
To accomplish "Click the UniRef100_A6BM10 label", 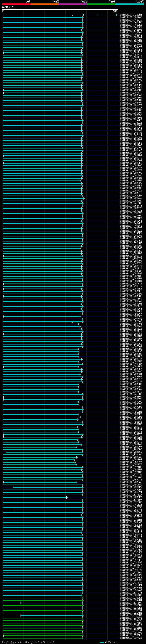I will [131, 555].
